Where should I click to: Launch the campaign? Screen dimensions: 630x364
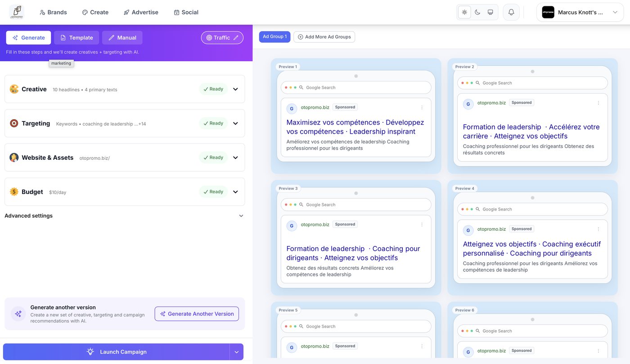(117, 352)
